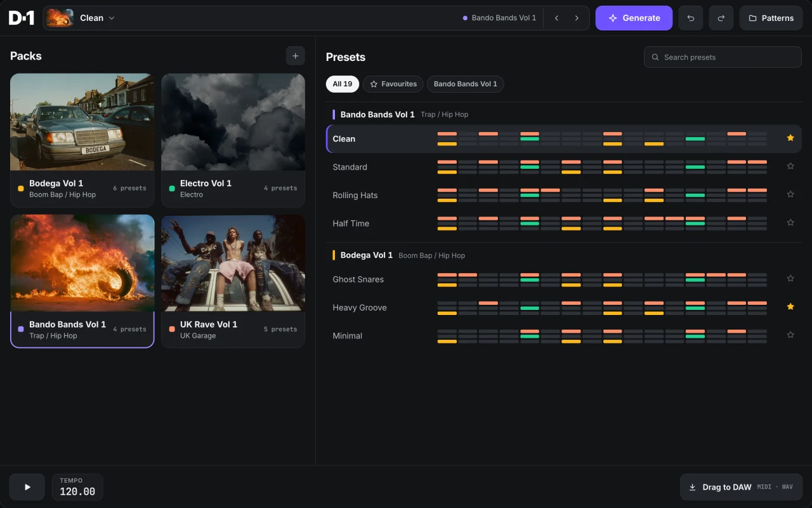Open the Clean preset dropdown
Image resolution: width=812 pixels, height=508 pixels.
(x=98, y=18)
